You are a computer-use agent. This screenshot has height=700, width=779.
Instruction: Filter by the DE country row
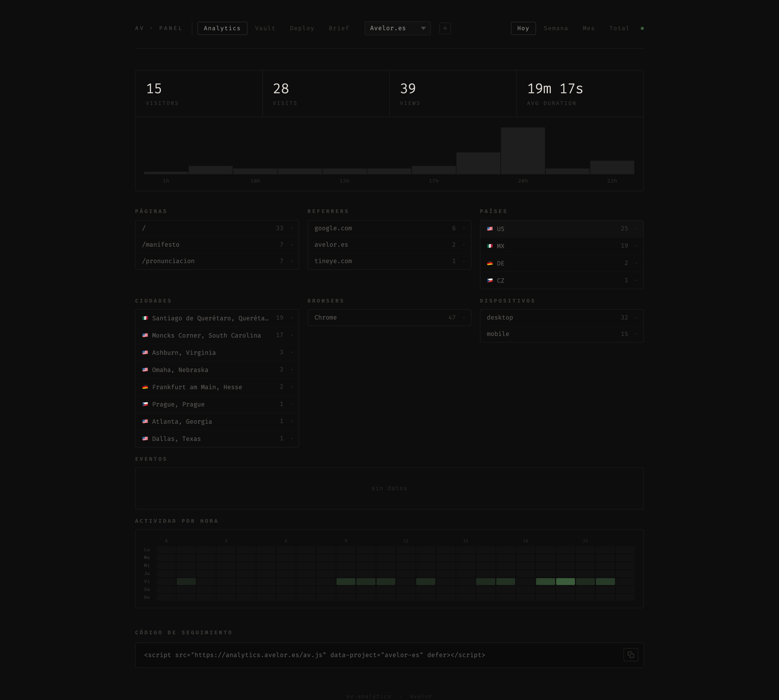pyautogui.click(x=562, y=263)
